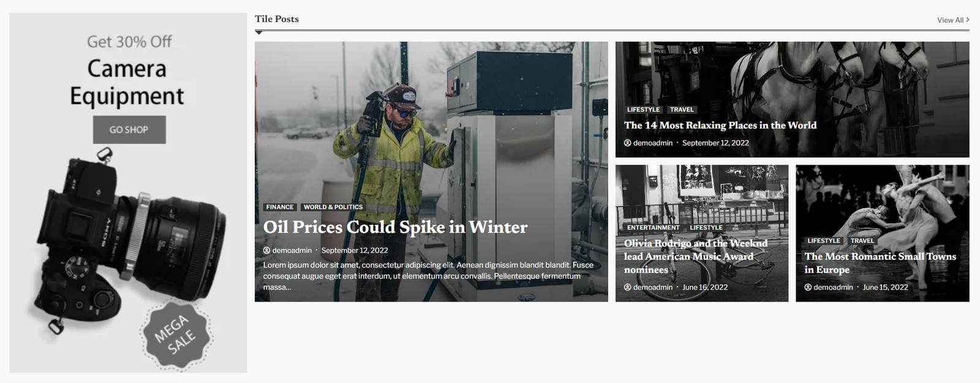Open Olivia Rodrigo and the Weeknd article

coord(696,256)
